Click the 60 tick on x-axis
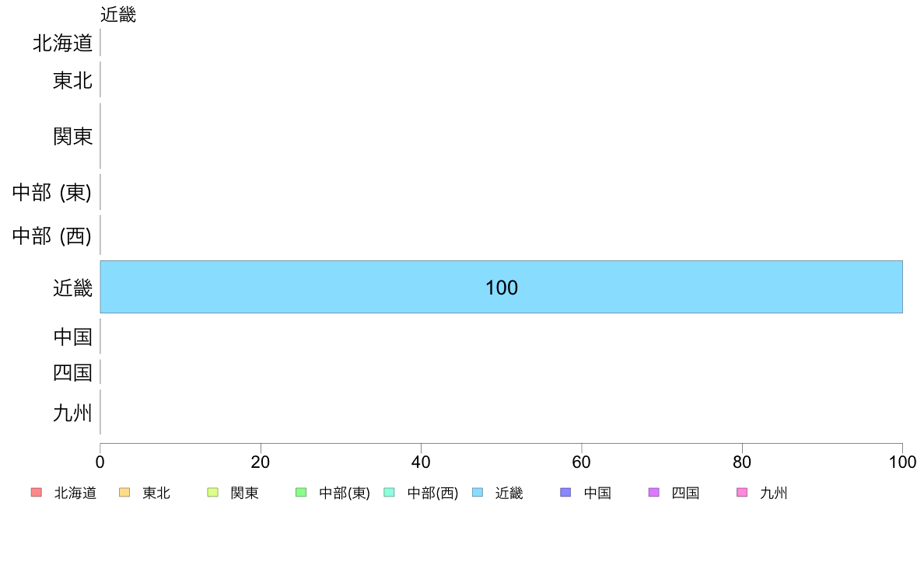924x572 pixels. 581,462
